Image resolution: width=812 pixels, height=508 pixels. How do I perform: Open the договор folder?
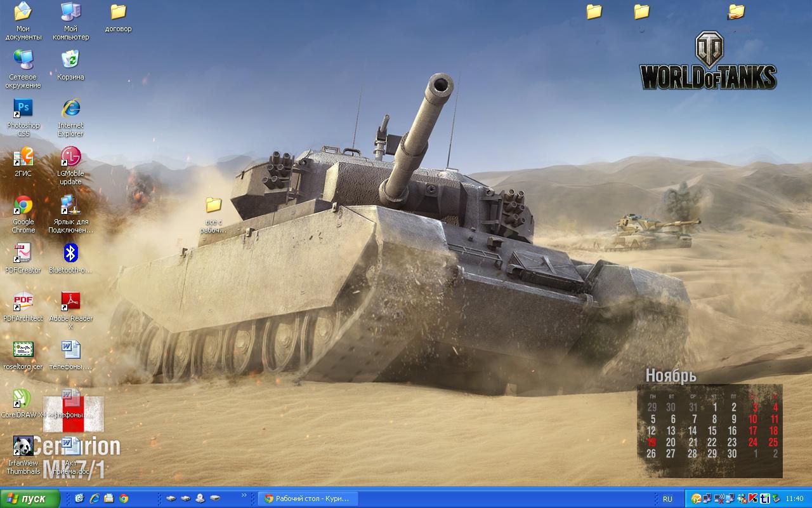tap(118, 12)
